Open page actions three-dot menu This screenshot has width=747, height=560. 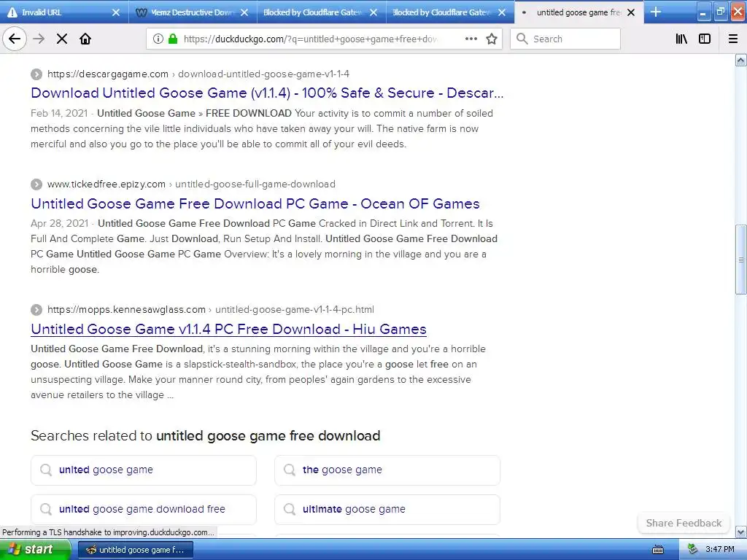(471, 39)
